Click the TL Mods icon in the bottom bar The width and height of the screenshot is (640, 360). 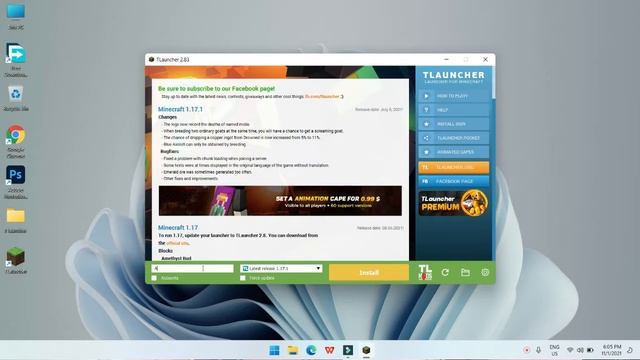[x=425, y=272]
